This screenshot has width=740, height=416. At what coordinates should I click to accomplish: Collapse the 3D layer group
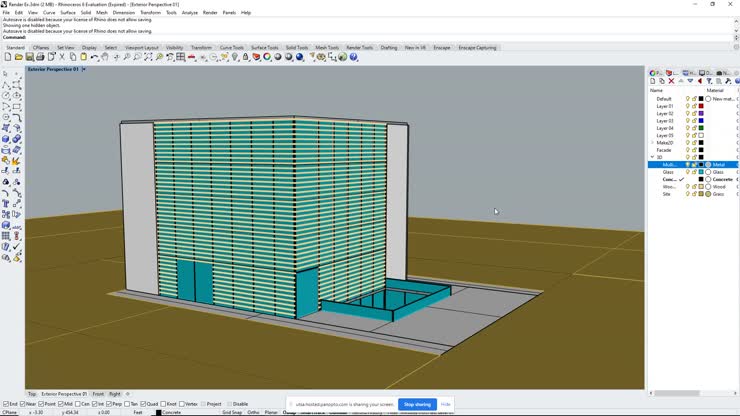[652, 157]
